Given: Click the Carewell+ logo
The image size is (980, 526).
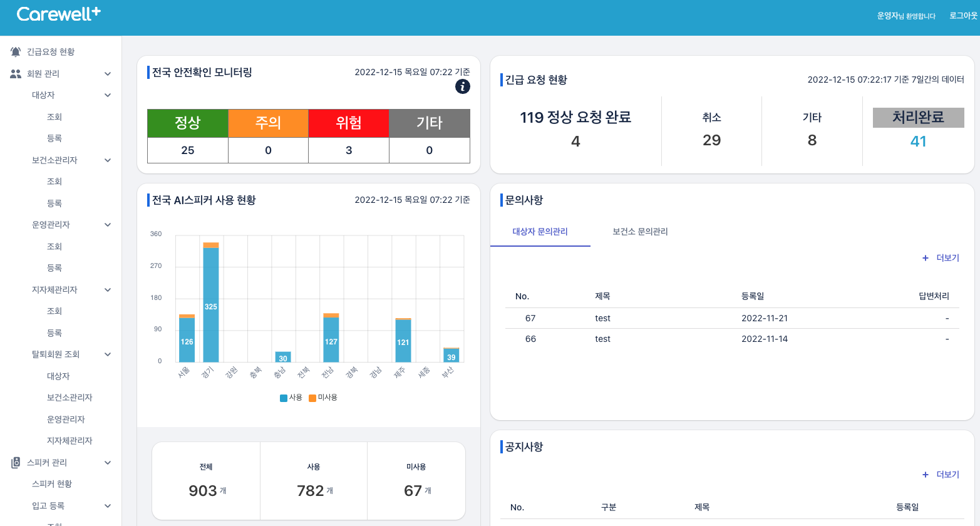Looking at the screenshot, I should pos(58,14).
